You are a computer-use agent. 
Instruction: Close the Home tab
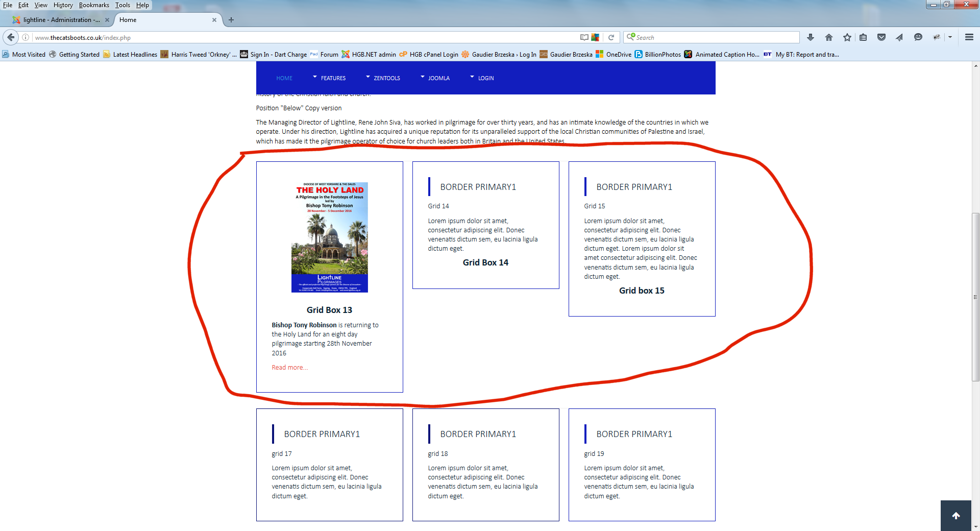214,20
